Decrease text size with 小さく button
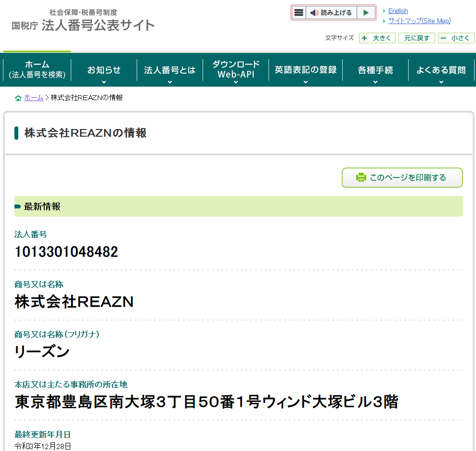Viewport: 476px width, 451px height. click(456, 38)
